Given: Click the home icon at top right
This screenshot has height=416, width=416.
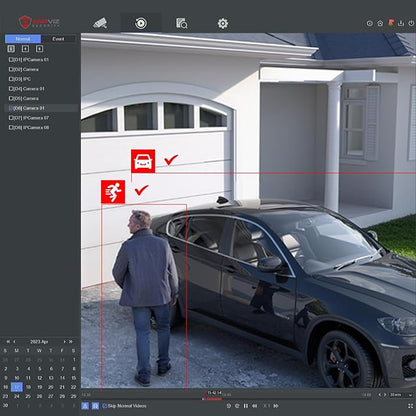Looking at the screenshot, I should pyautogui.click(x=380, y=23).
